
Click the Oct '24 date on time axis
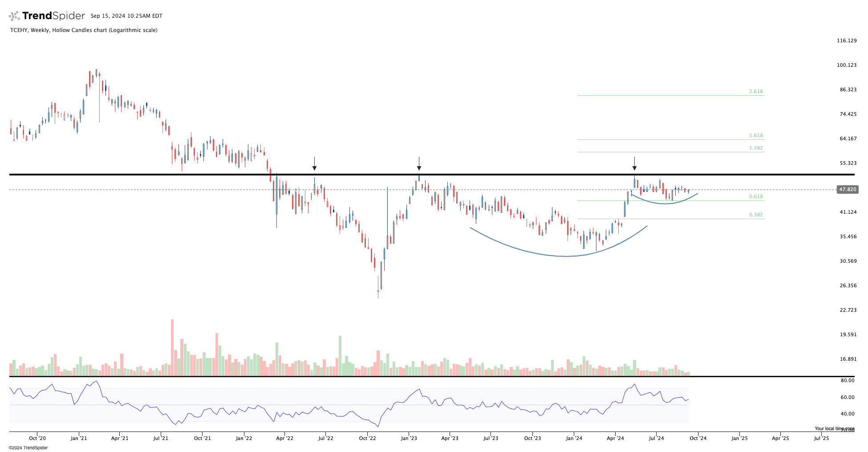coord(698,438)
